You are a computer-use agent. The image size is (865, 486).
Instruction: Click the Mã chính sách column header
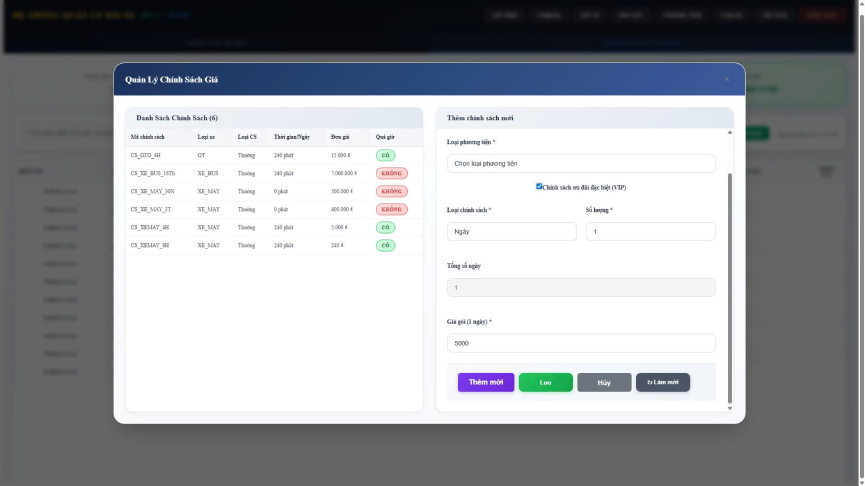point(147,136)
